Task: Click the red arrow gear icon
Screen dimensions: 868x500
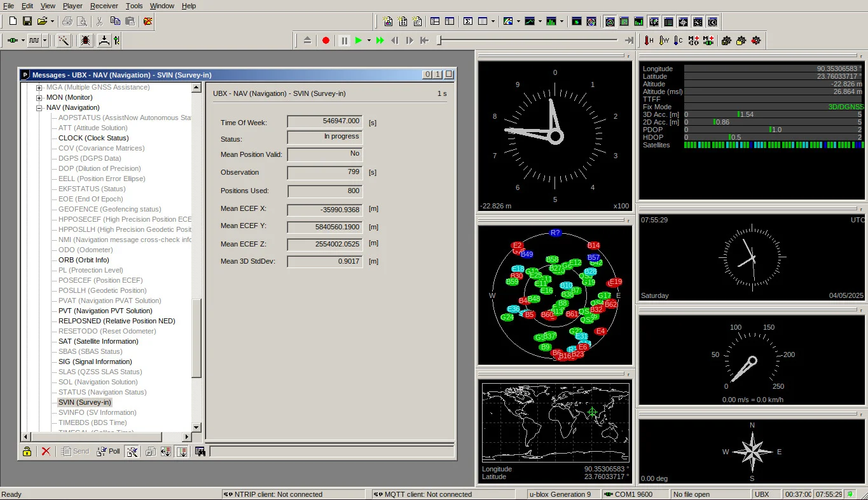Action: tap(755, 40)
